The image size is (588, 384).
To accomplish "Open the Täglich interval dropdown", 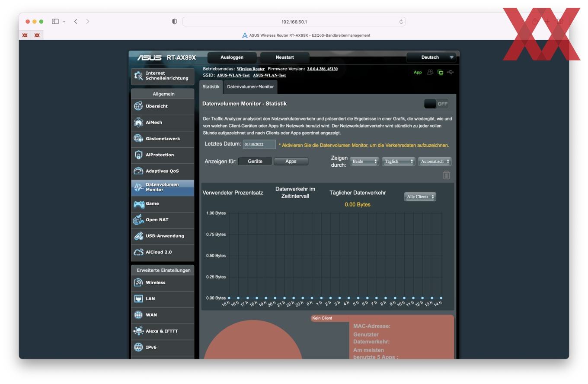I will click(398, 161).
